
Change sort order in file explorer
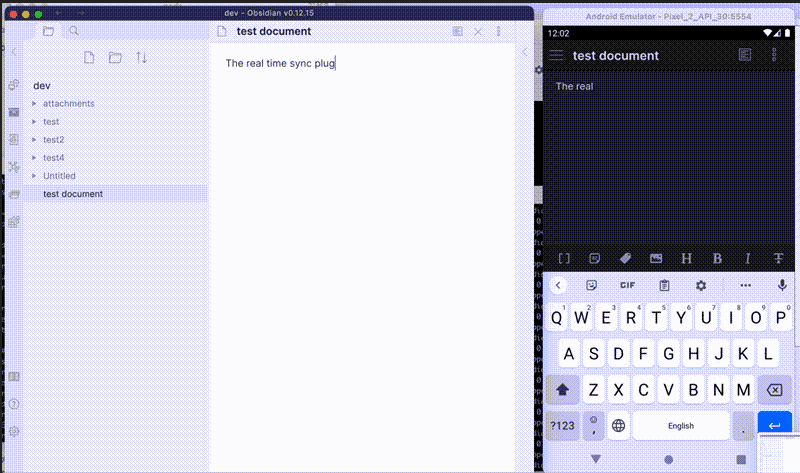(141, 58)
